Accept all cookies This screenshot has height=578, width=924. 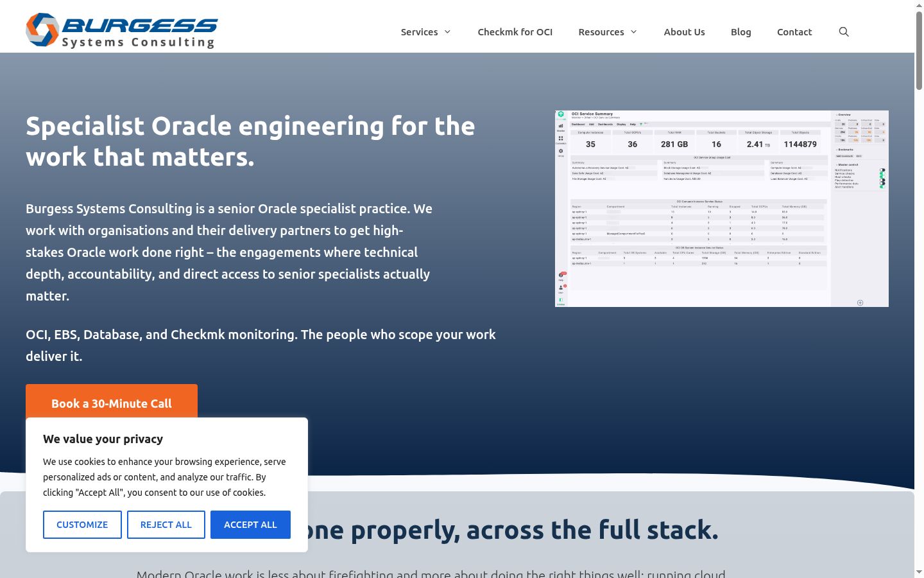250,525
